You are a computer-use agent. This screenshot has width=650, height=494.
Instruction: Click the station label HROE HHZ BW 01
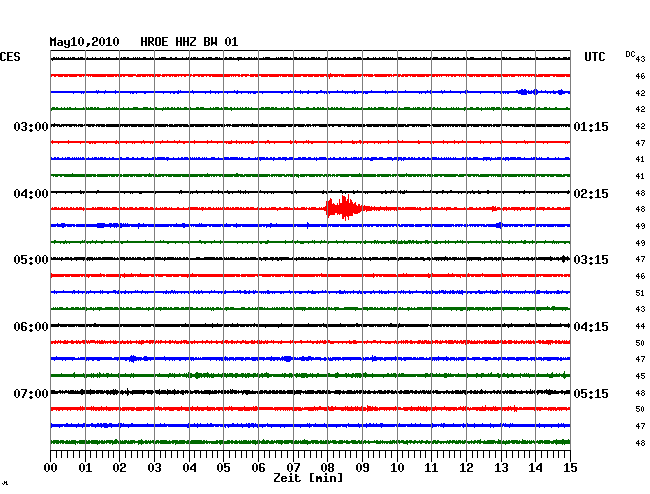[x=189, y=42]
